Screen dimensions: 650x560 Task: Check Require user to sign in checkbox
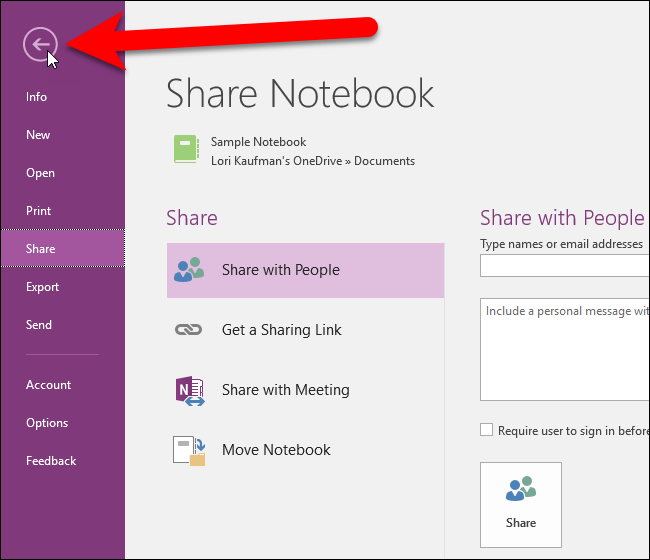pyautogui.click(x=486, y=430)
